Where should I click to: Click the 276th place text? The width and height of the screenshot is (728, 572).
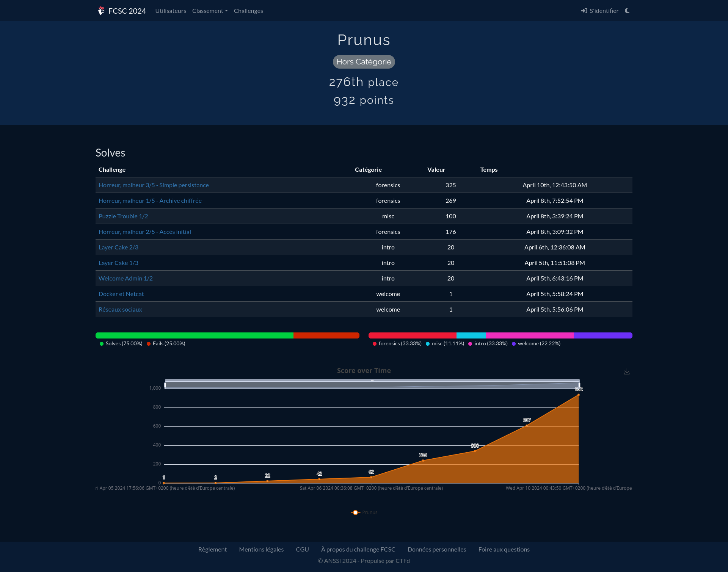click(x=364, y=82)
